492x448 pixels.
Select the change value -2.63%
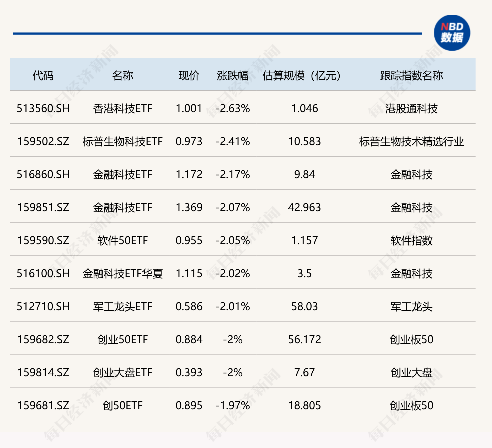click(x=233, y=108)
